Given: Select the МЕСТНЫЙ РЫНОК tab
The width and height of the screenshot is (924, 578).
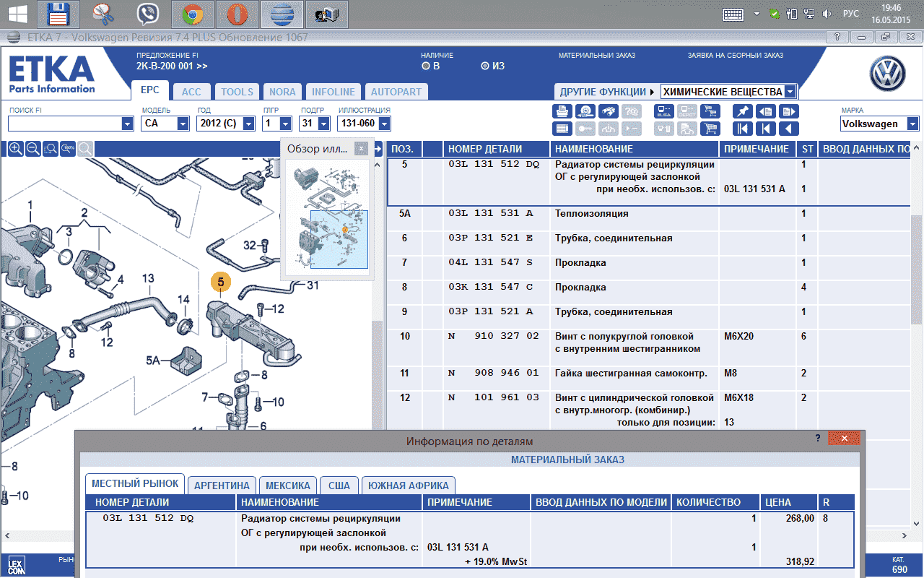Looking at the screenshot, I should 135,485.
